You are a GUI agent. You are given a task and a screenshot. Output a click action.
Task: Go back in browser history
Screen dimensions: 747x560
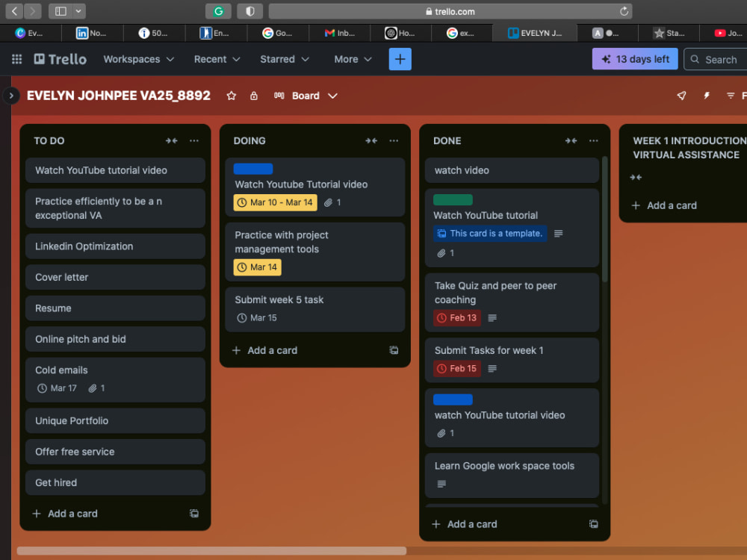click(14, 11)
